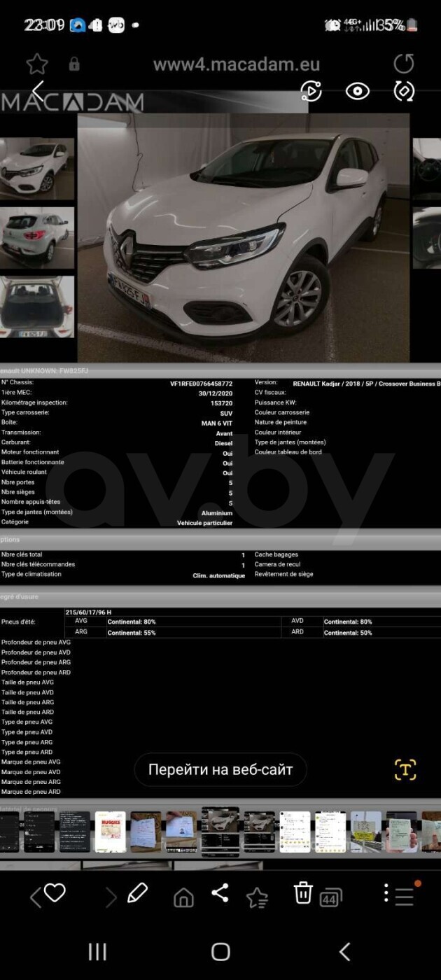Image resolution: width=441 pixels, height=980 pixels.
Task: Open the browser tabs counter showing 44
Action: tap(330, 897)
